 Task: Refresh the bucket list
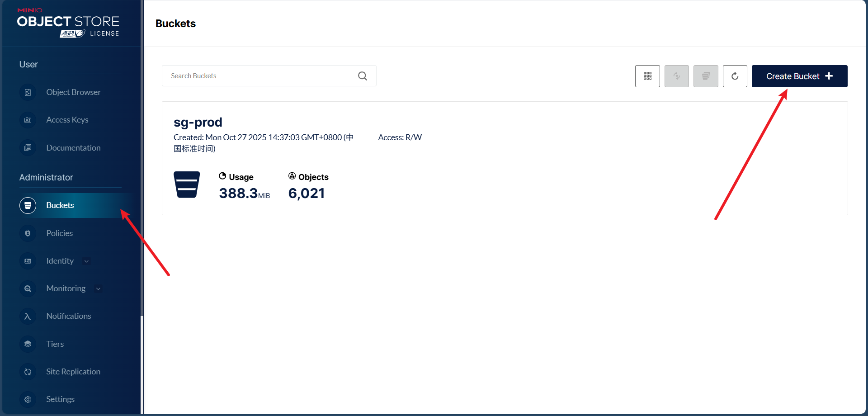pos(735,76)
